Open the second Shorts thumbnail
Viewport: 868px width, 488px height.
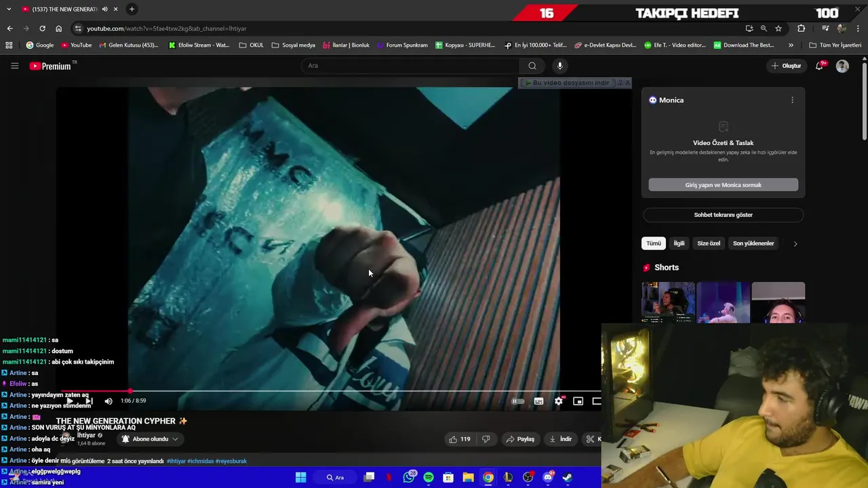[723, 302]
